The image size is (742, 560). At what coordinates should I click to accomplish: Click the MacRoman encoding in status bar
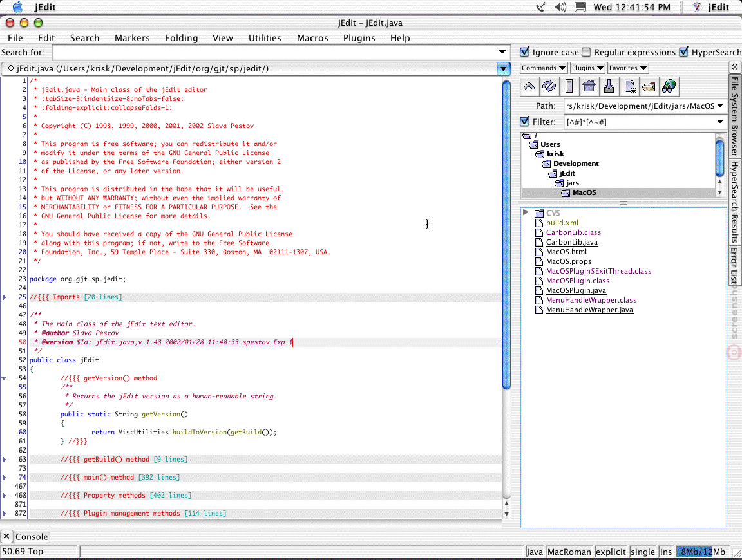(569, 552)
